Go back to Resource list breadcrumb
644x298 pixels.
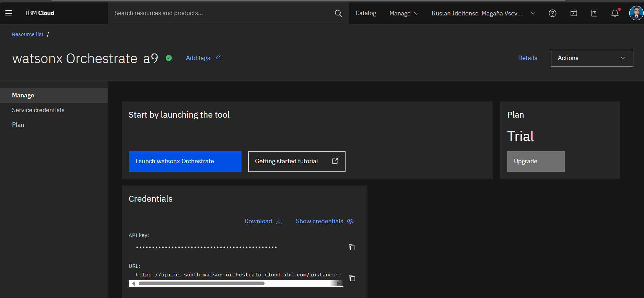(28, 34)
